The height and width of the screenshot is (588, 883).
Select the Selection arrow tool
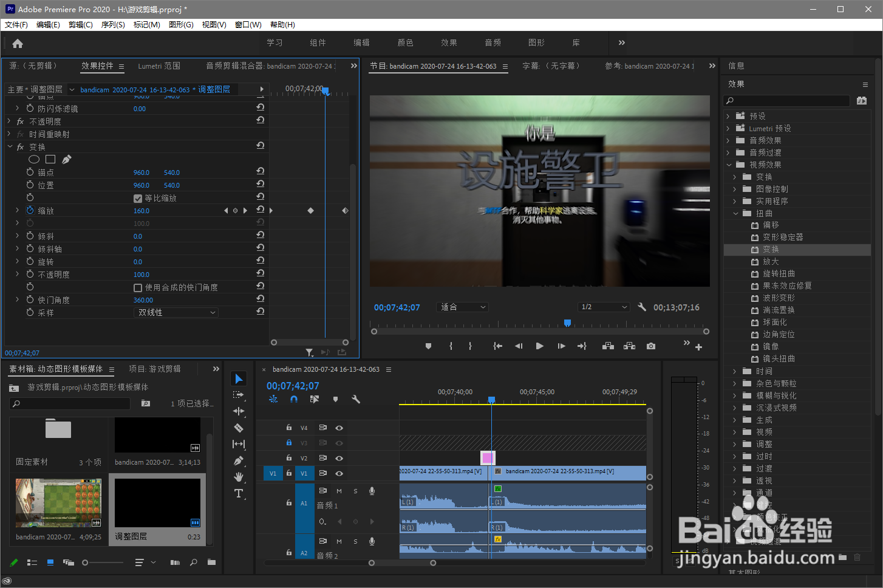coord(239,378)
